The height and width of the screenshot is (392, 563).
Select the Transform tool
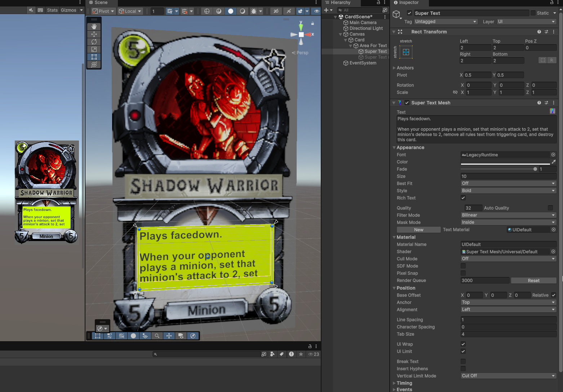(94, 64)
